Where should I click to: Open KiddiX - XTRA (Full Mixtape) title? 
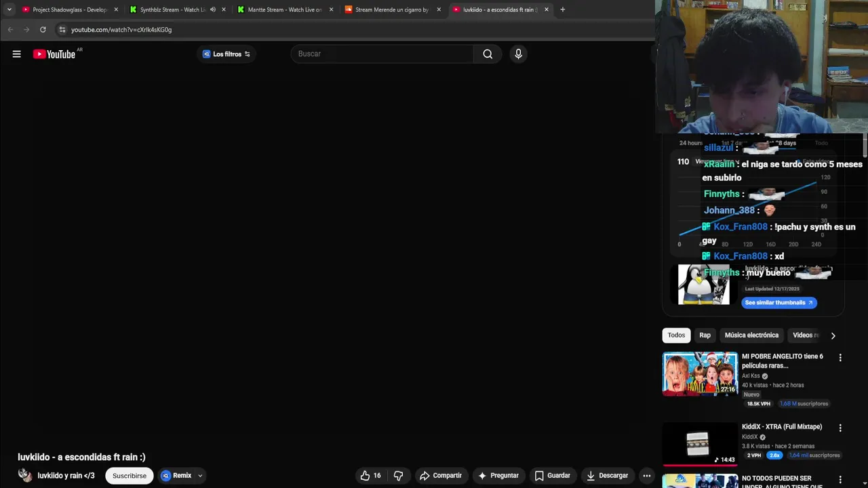pyautogui.click(x=782, y=427)
